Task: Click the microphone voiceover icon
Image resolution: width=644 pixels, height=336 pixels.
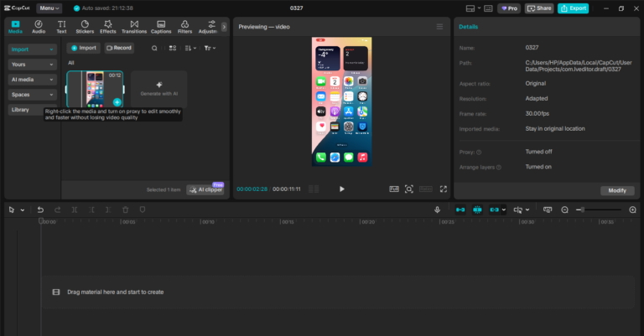Action: pyautogui.click(x=438, y=210)
